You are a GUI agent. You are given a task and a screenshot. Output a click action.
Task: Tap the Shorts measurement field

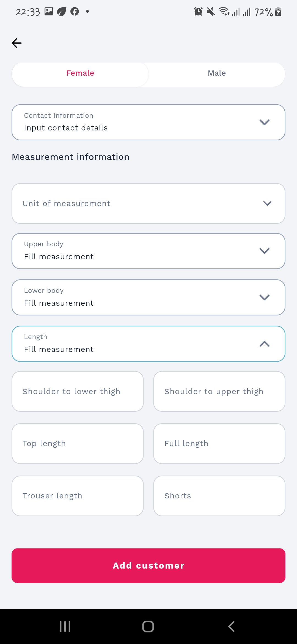[219, 496]
